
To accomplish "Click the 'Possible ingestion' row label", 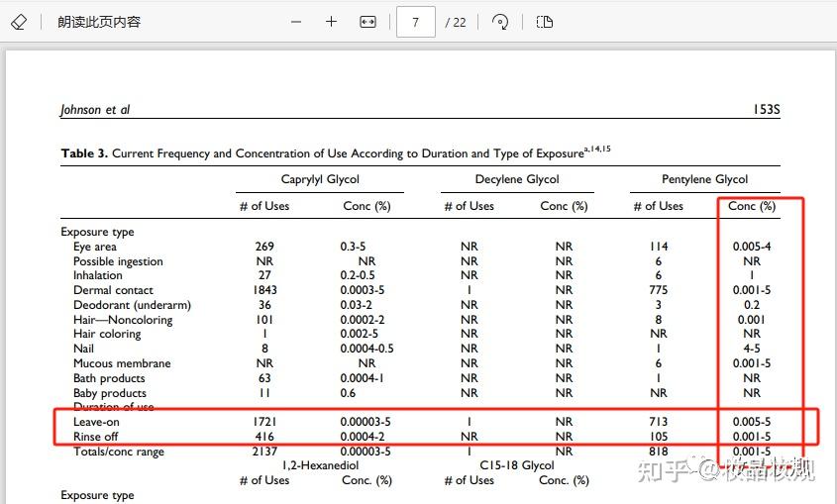I will click(118, 261).
